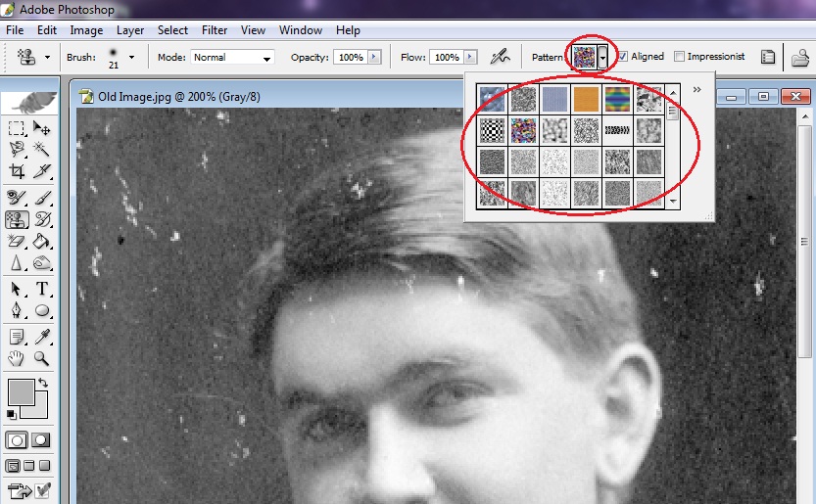Select the Pen tool
This screenshot has width=816, height=504.
point(16,310)
